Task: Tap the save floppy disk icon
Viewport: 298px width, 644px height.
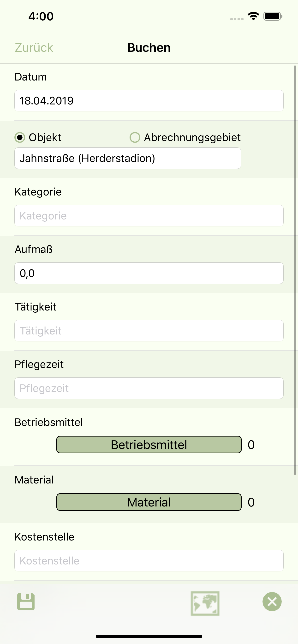Action: [26, 602]
